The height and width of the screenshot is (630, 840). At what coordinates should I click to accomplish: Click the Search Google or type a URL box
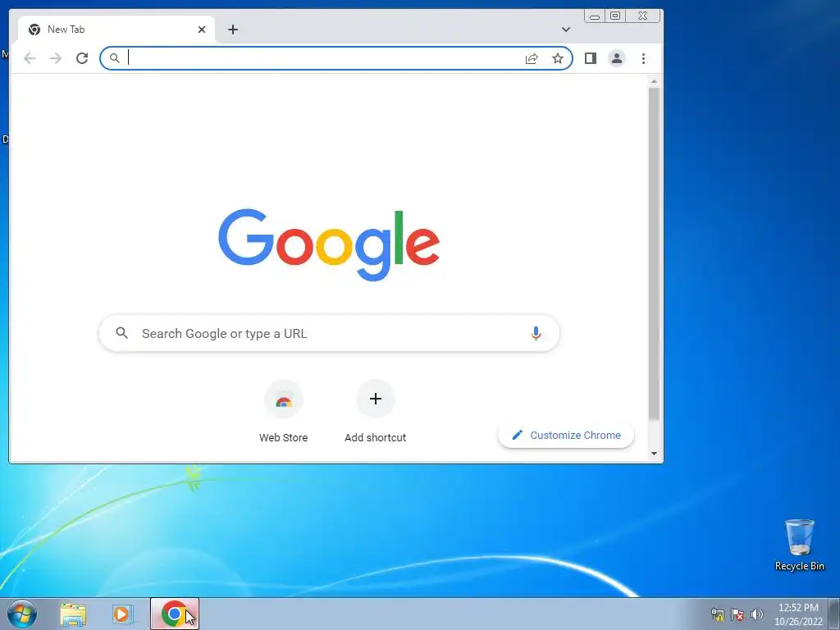[329, 333]
